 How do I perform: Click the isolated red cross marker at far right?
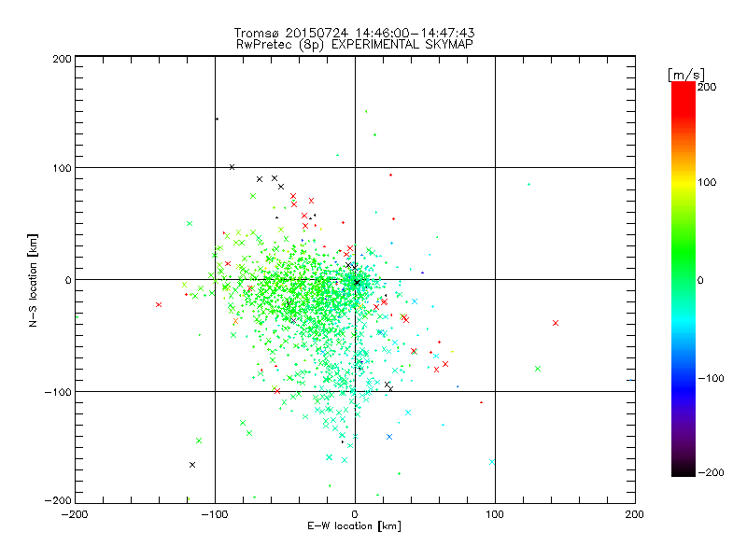pyautogui.click(x=556, y=323)
